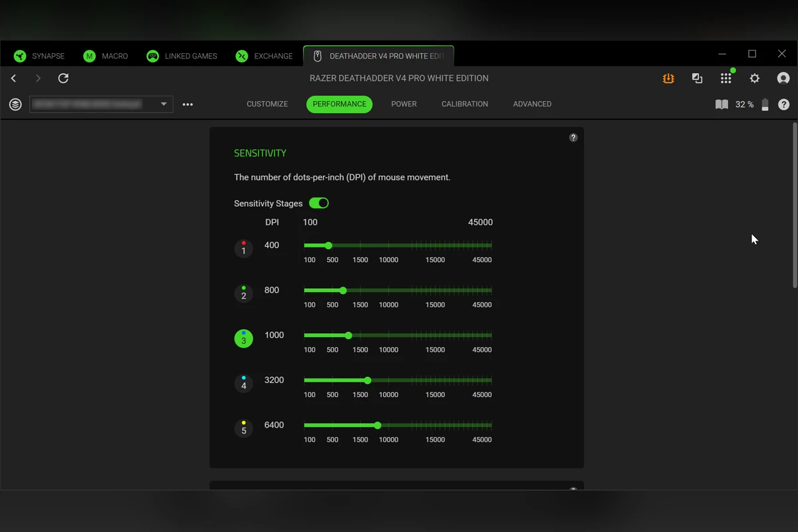Screen dimensions: 798x532
Task: Click the stage 4 DPI slider handle
Action: click(x=368, y=380)
